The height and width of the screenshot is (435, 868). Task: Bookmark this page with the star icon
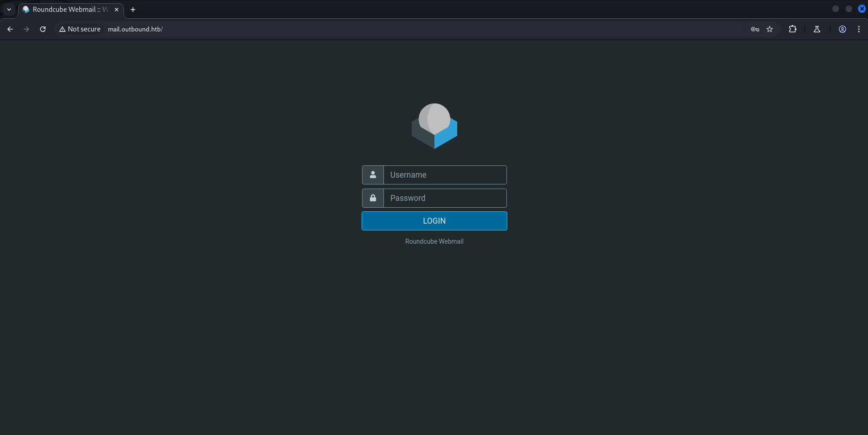point(770,29)
